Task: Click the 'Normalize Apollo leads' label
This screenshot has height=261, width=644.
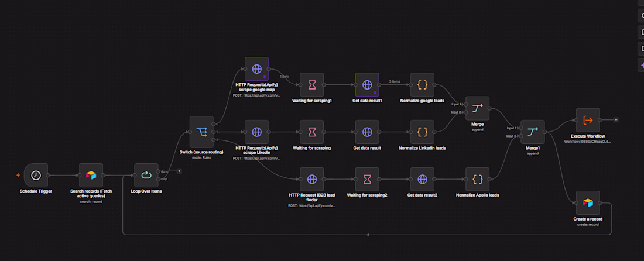Action: click(477, 195)
